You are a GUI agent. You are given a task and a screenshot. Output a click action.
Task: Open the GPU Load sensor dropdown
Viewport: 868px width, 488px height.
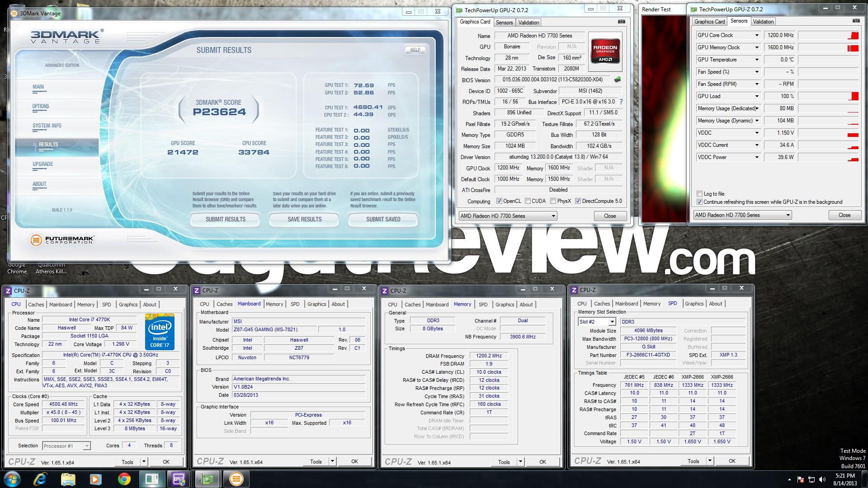coord(756,96)
